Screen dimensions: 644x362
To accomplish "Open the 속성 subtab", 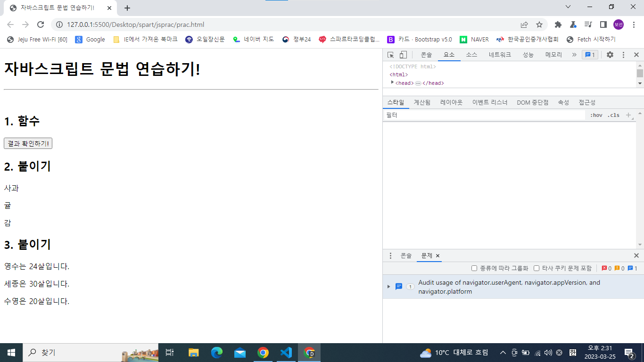I will click(x=564, y=102).
